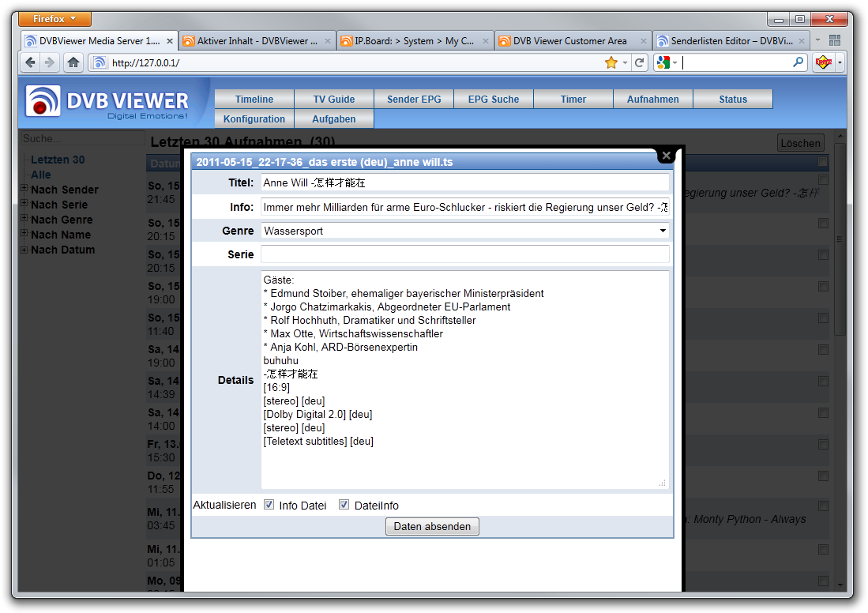Click the browser back arrow
Viewport: 868px width, 613px height.
click(x=31, y=62)
